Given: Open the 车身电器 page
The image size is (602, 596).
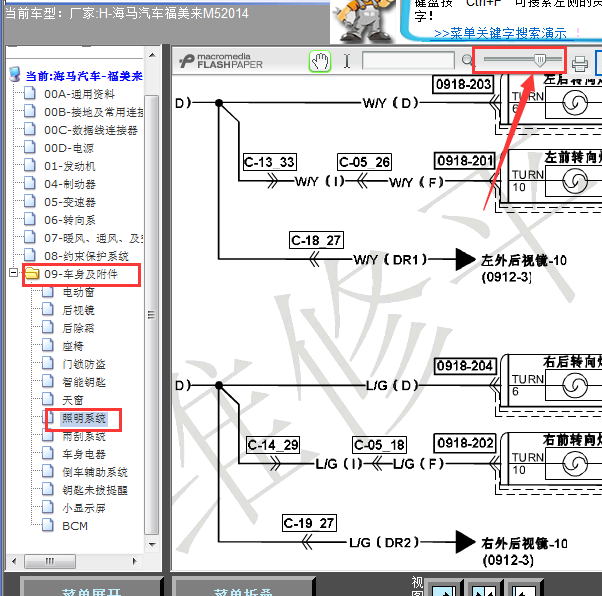Looking at the screenshot, I should (84, 455).
